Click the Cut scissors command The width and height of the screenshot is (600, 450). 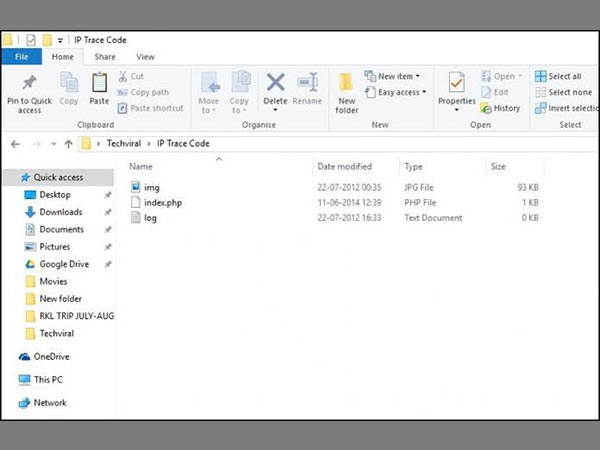tap(131, 76)
